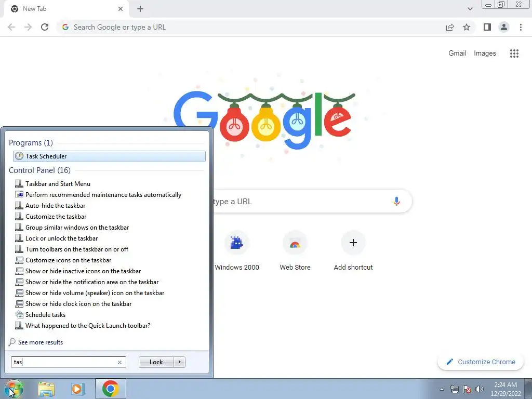Launch Task Scheduler from Programs
This screenshot has height=399, width=532.
click(x=109, y=156)
